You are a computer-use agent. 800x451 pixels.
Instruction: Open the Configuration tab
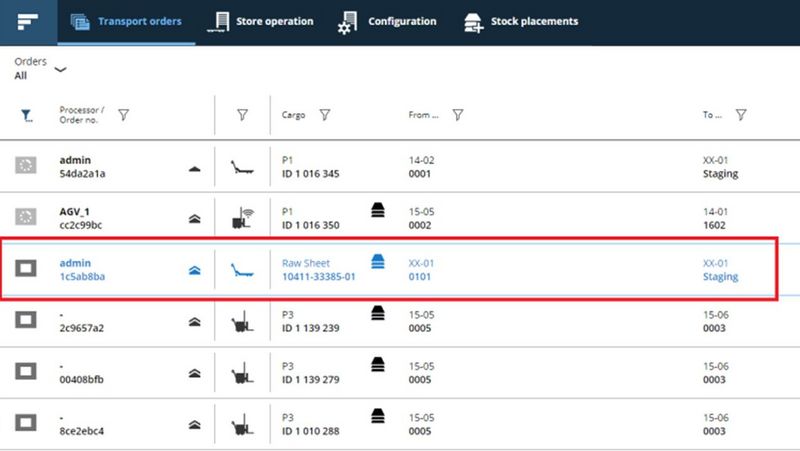click(388, 22)
